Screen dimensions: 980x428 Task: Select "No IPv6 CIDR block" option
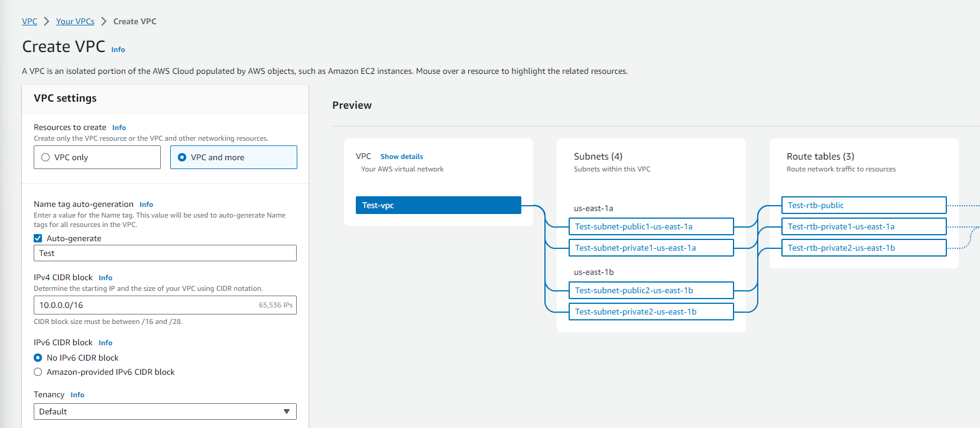tap(38, 358)
